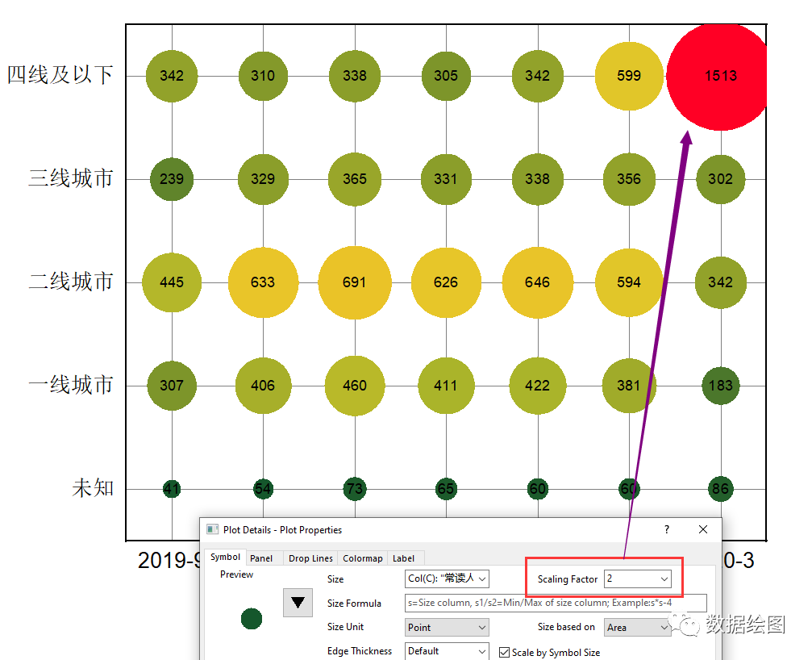This screenshot has height=660, width=812.
Task: Open the symbol shape picker button
Action: pyautogui.click(x=298, y=603)
